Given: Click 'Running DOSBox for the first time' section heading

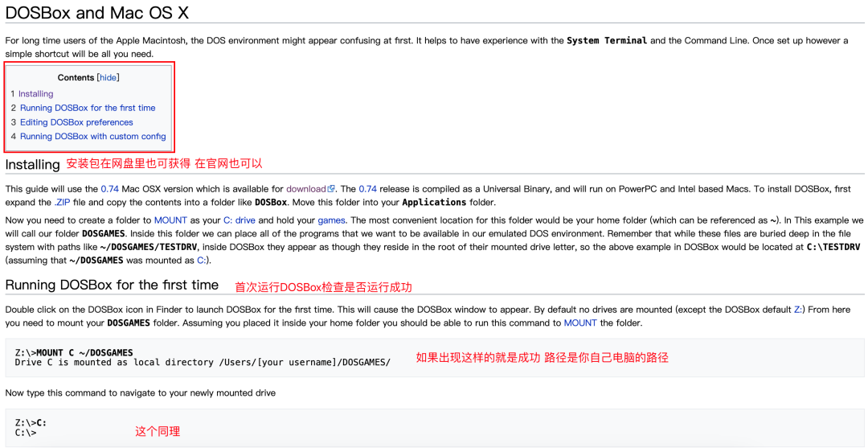Looking at the screenshot, I should pyautogui.click(x=112, y=286).
